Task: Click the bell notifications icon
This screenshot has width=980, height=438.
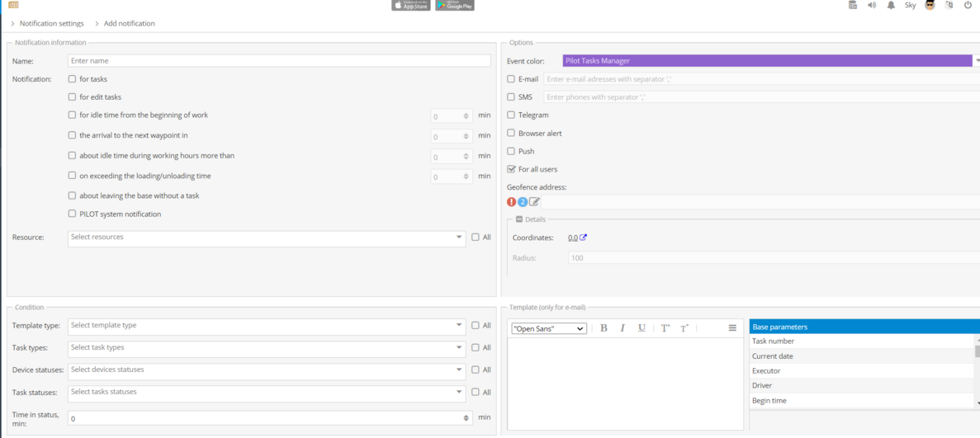Action: click(891, 5)
